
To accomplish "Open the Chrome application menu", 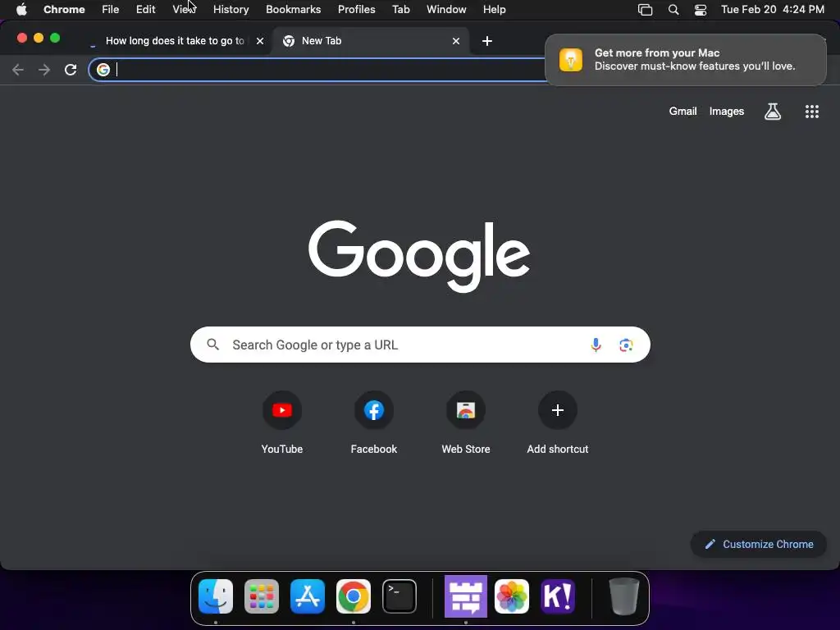I will (x=64, y=10).
